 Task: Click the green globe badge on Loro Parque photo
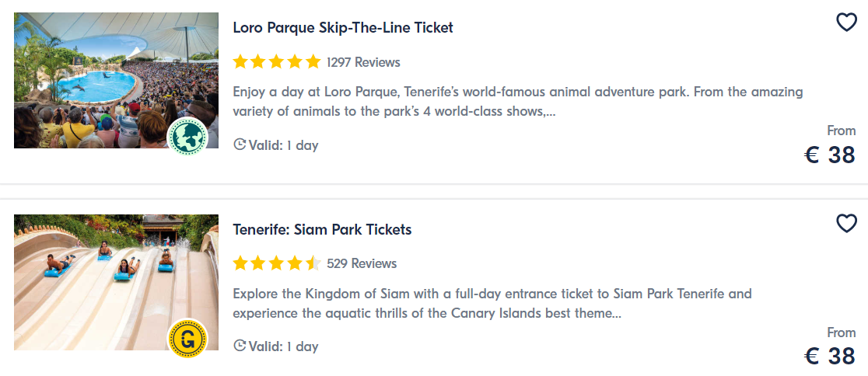pos(187,137)
